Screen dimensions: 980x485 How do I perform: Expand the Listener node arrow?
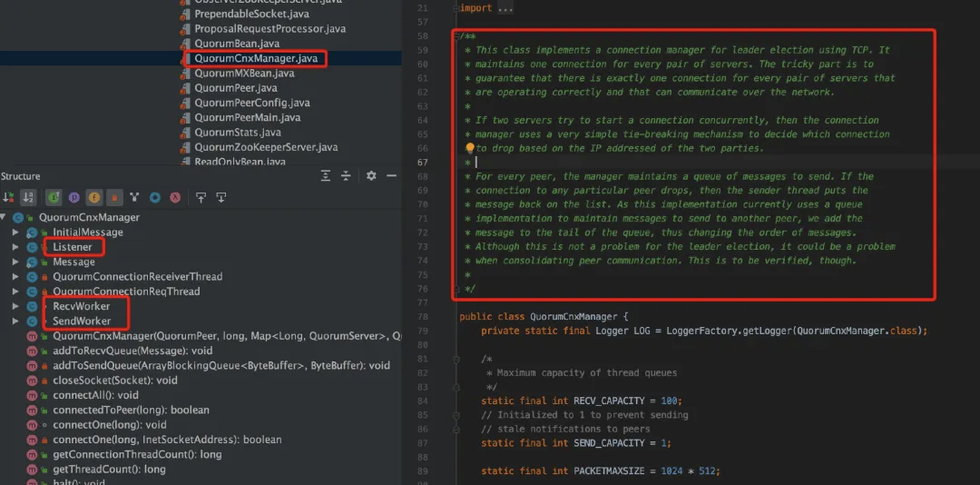click(15, 247)
